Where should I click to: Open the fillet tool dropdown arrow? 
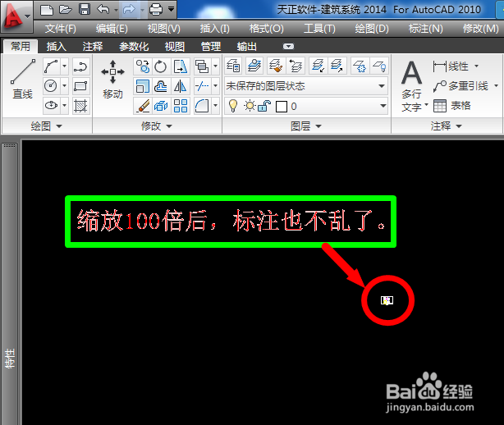(215, 105)
